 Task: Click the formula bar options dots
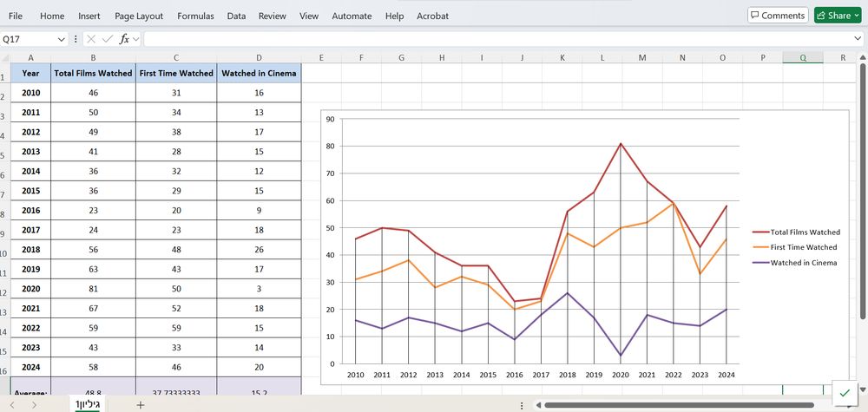click(x=76, y=39)
